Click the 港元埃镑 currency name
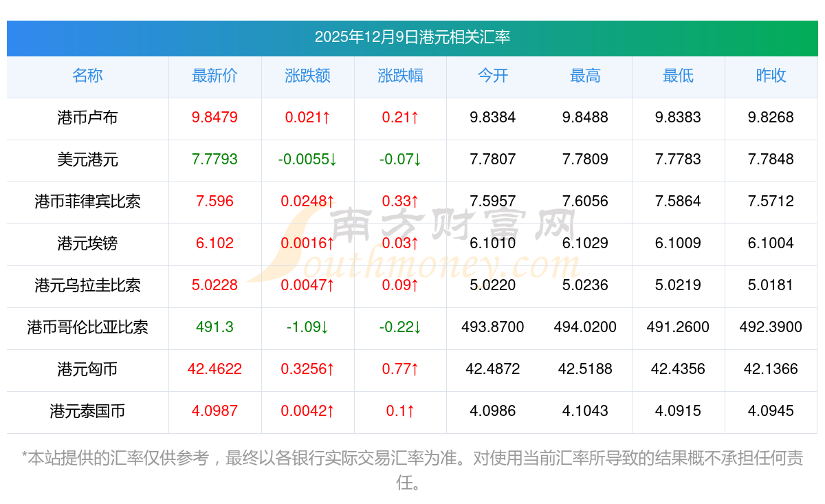 [x=87, y=243]
